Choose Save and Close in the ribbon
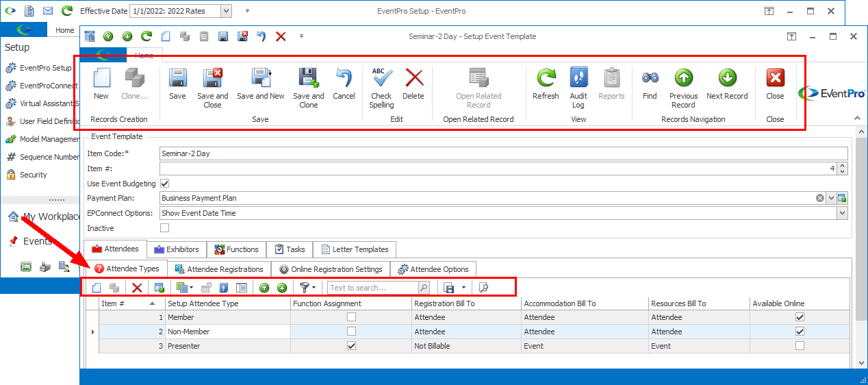The height and width of the screenshot is (385, 868). [x=213, y=88]
